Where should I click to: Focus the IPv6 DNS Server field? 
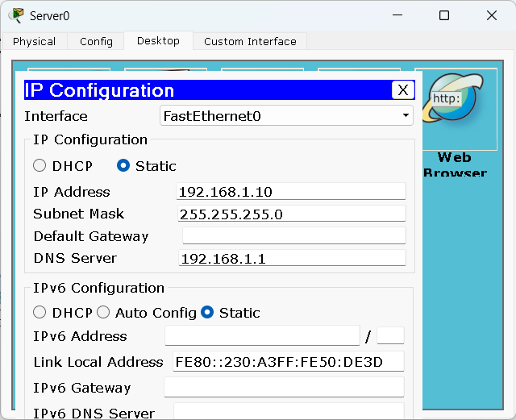(289, 411)
